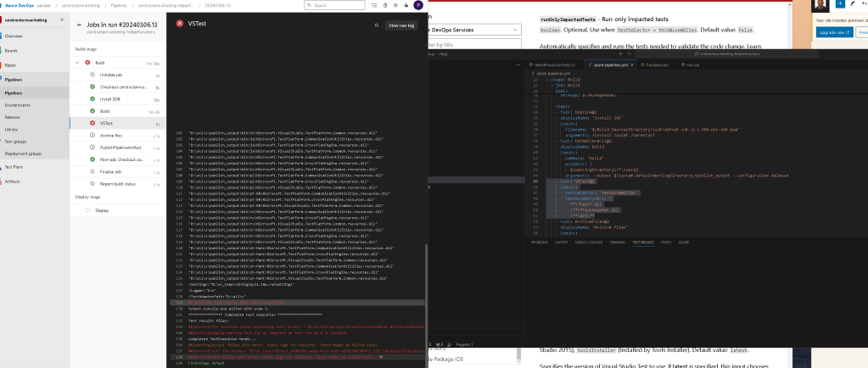Open the Help menu in VS Code
868x368 pixels.
coord(443,54)
